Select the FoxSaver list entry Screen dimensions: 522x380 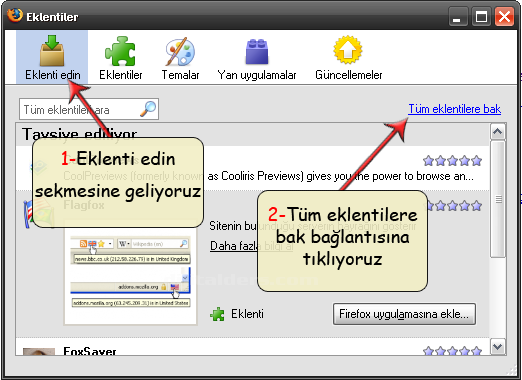[x=253, y=347]
